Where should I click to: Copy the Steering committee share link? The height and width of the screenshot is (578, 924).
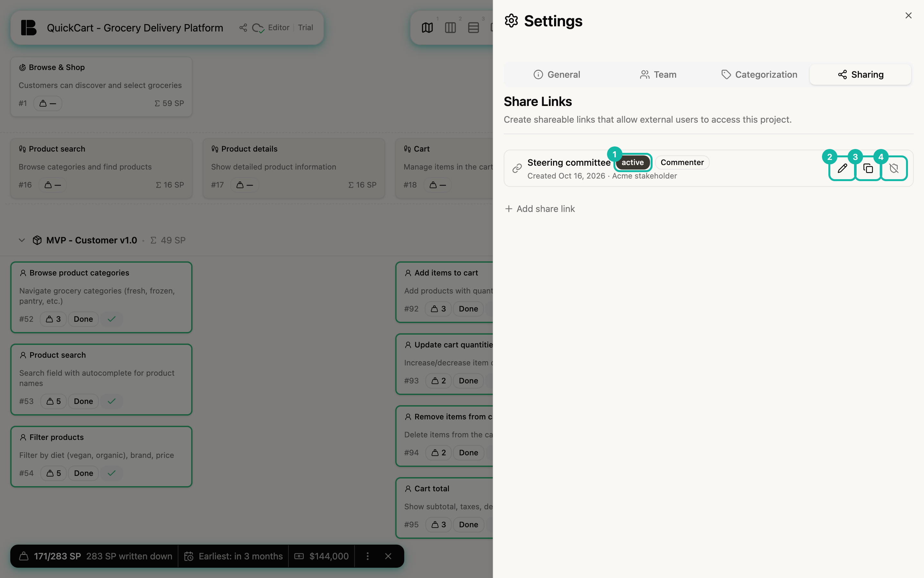pyautogui.click(x=868, y=168)
